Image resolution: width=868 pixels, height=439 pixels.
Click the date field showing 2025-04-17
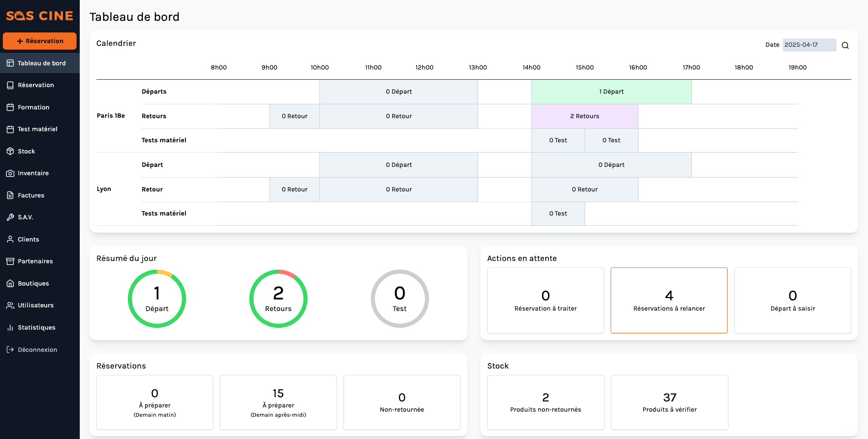809,45
